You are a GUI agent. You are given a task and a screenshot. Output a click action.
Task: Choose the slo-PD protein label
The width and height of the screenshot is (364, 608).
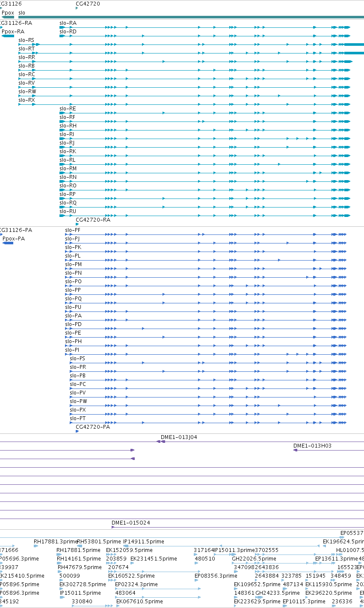(x=73, y=324)
